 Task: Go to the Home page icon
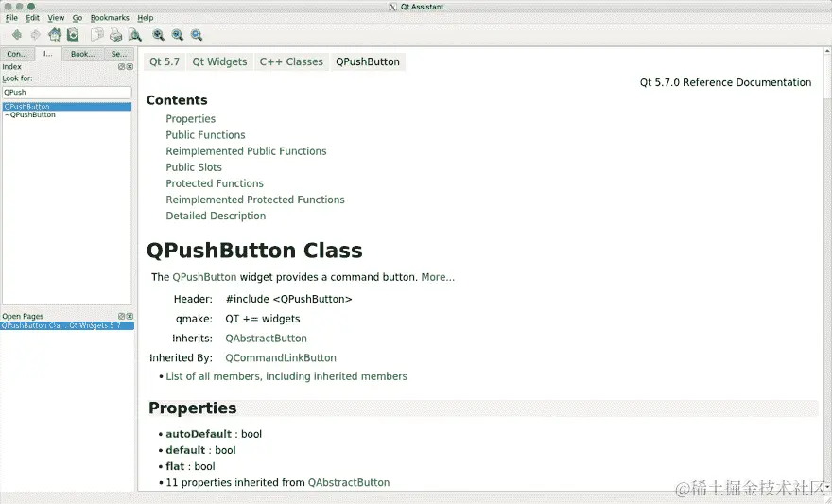coord(54,35)
